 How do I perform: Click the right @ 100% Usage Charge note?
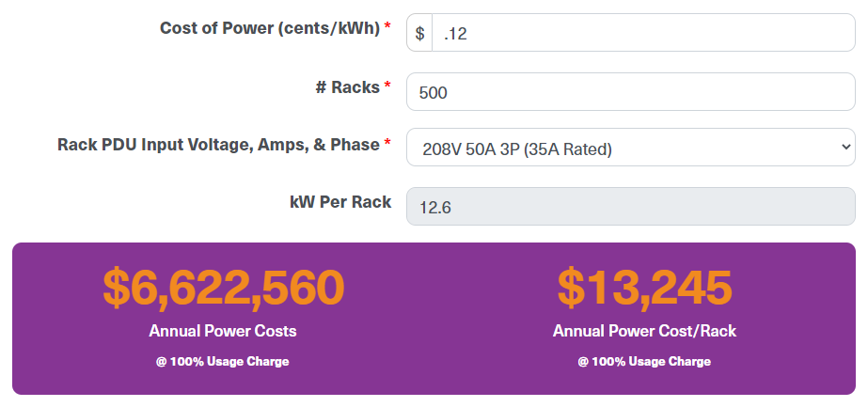click(x=644, y=362)
